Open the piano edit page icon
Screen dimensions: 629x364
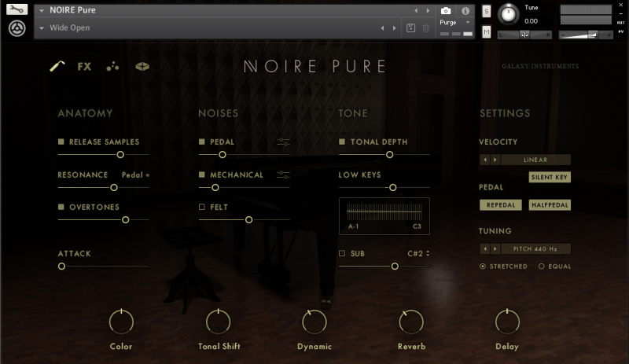tap(57, 66)
